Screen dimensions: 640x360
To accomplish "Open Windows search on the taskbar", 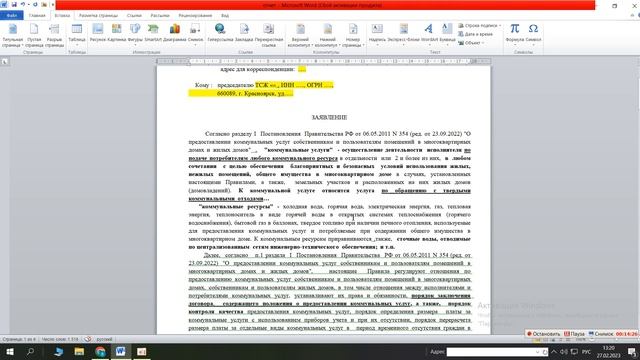I will (30, 351).
